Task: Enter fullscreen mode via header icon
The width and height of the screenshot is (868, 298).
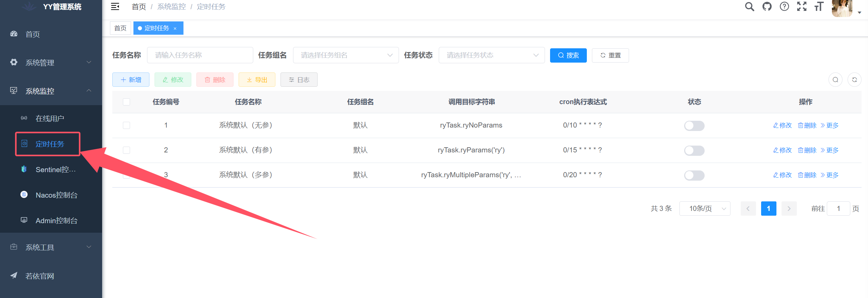Action: point(802,7)
